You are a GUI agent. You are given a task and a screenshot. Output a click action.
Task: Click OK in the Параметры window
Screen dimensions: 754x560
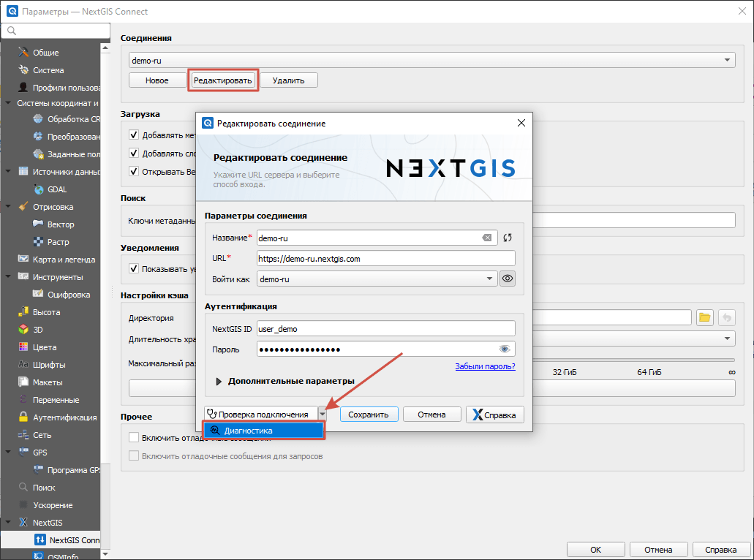pos(596,550)
